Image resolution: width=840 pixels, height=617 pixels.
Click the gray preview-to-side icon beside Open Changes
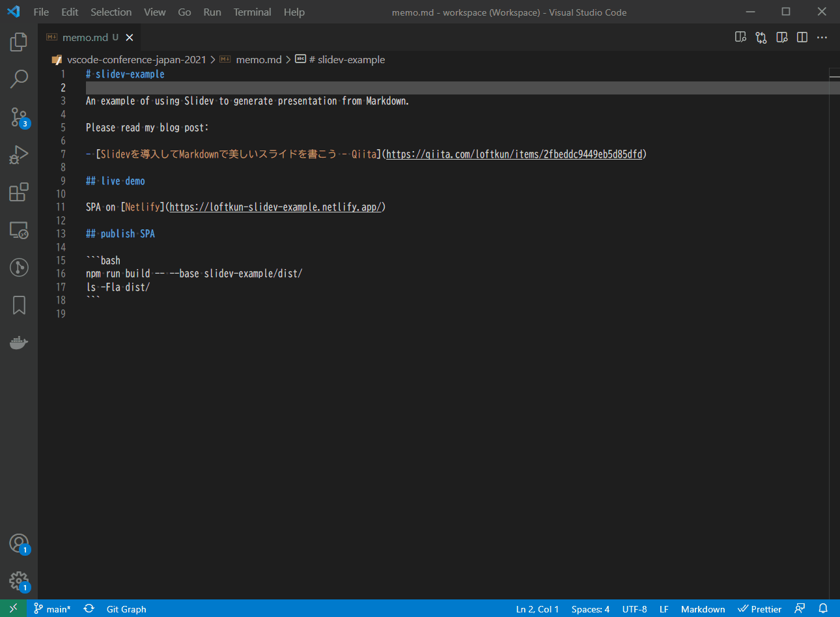coord(740,37)
